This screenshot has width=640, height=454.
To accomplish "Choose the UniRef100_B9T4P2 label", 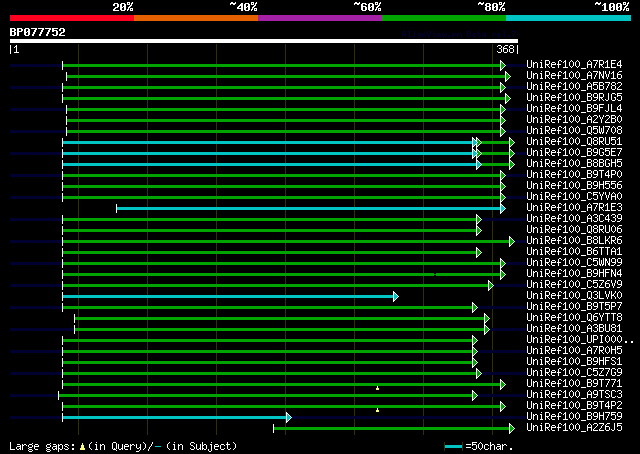I will (x=574, y=406).
